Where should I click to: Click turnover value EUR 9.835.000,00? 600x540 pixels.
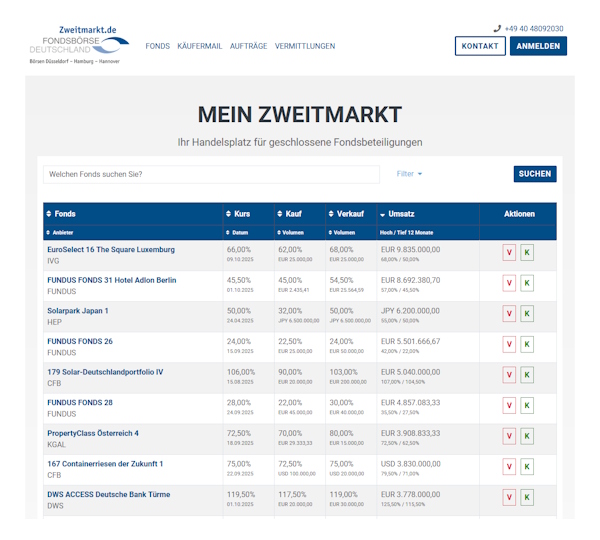(x=411, y=250)
